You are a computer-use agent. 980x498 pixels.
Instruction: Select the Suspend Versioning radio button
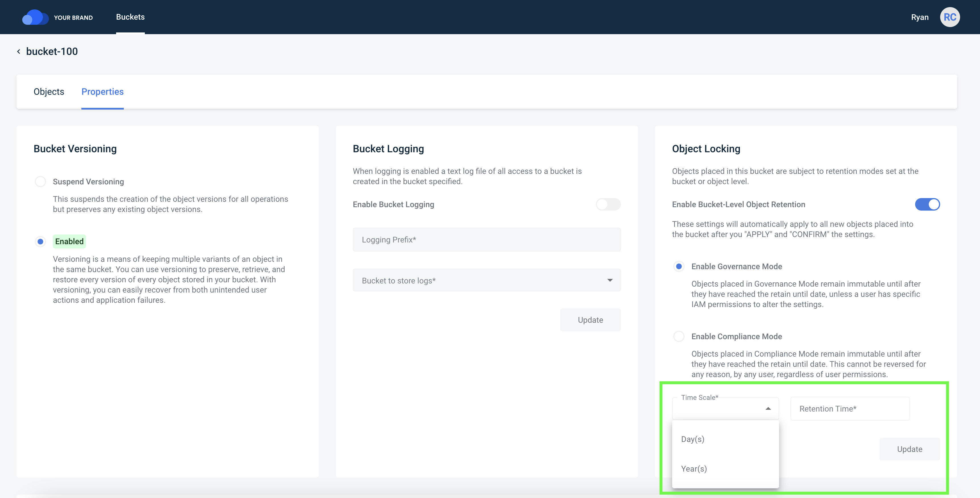pos(40,182)
